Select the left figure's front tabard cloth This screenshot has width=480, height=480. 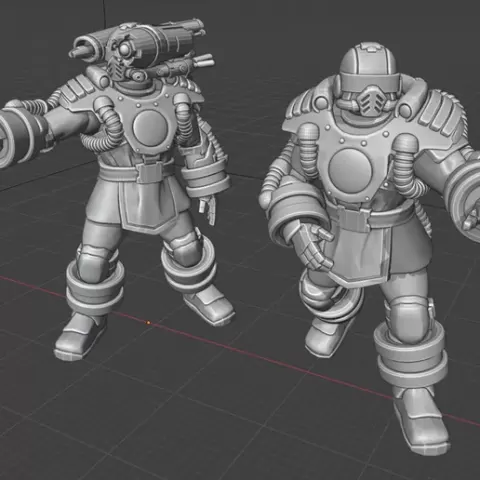click(x=147, y=203)
